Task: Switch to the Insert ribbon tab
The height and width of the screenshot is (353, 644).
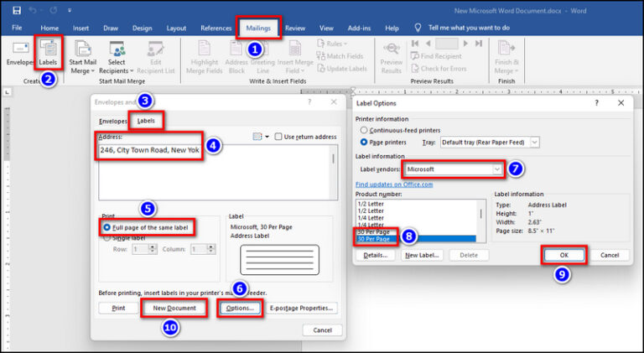Action: pos(80,28)
